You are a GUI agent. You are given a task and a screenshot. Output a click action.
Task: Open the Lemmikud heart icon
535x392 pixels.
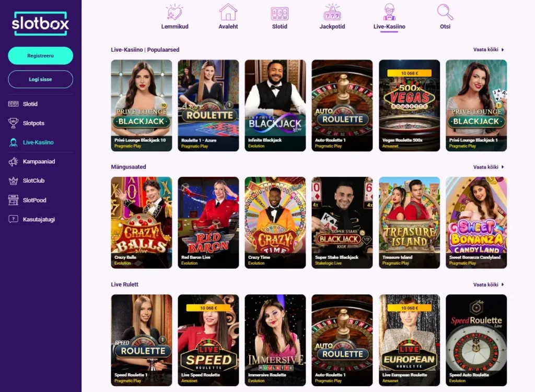pos(175,13)
